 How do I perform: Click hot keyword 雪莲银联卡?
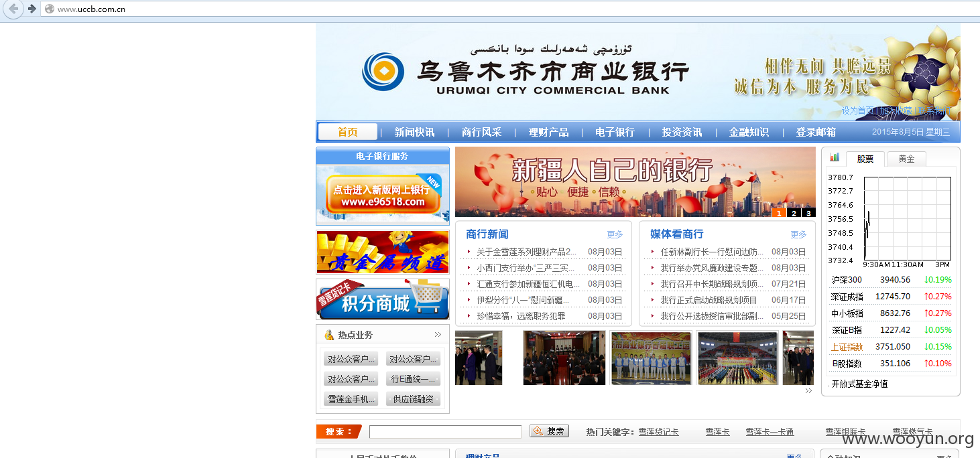click(x=845, y=432)
